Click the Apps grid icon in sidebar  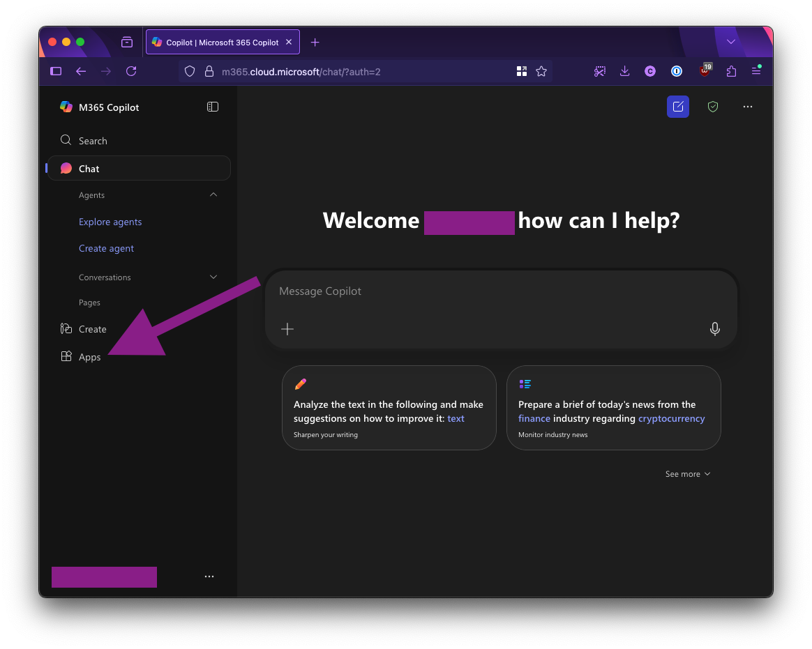click(66, 357)
